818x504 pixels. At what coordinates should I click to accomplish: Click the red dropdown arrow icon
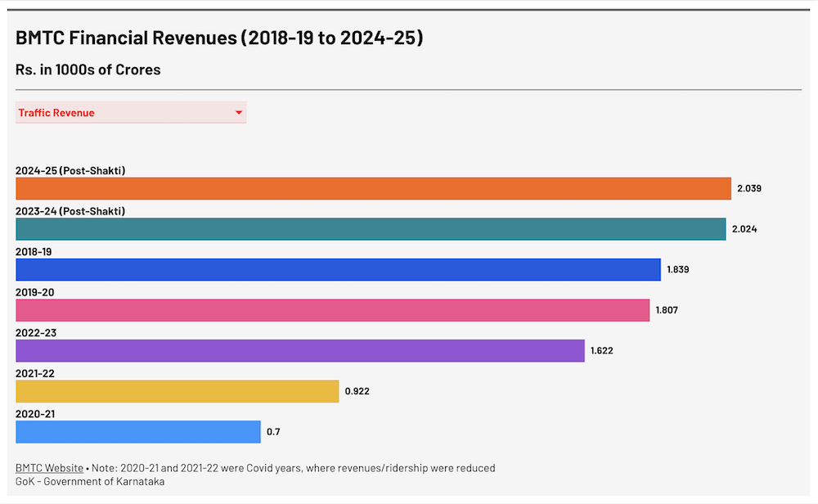pos(239,113)
